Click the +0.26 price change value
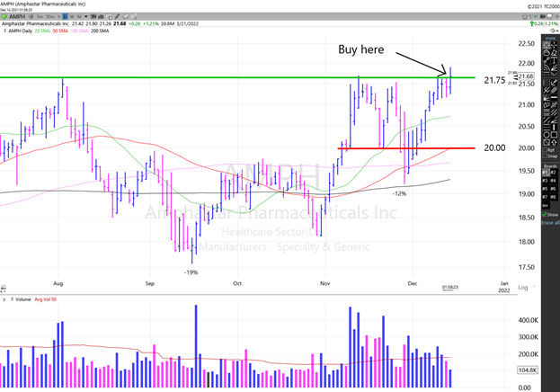This screenshot has width=560, height=392. pos(134,23)
